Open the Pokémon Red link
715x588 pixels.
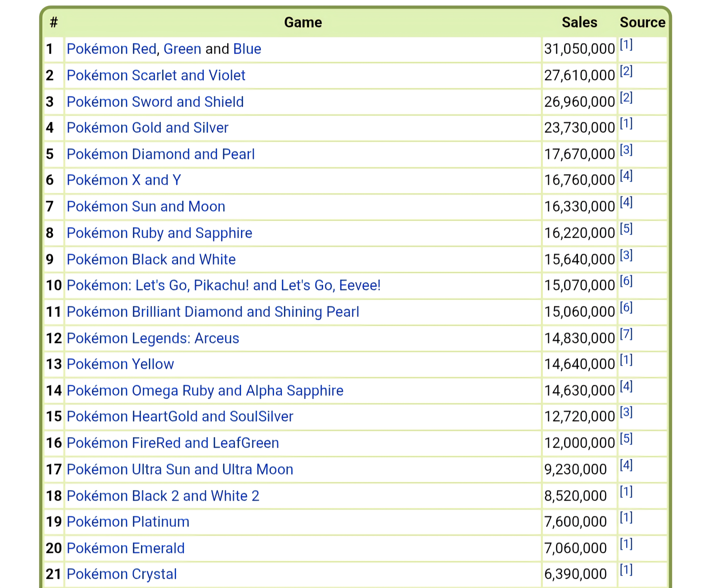pyautogui.click(x=111, y=49)
